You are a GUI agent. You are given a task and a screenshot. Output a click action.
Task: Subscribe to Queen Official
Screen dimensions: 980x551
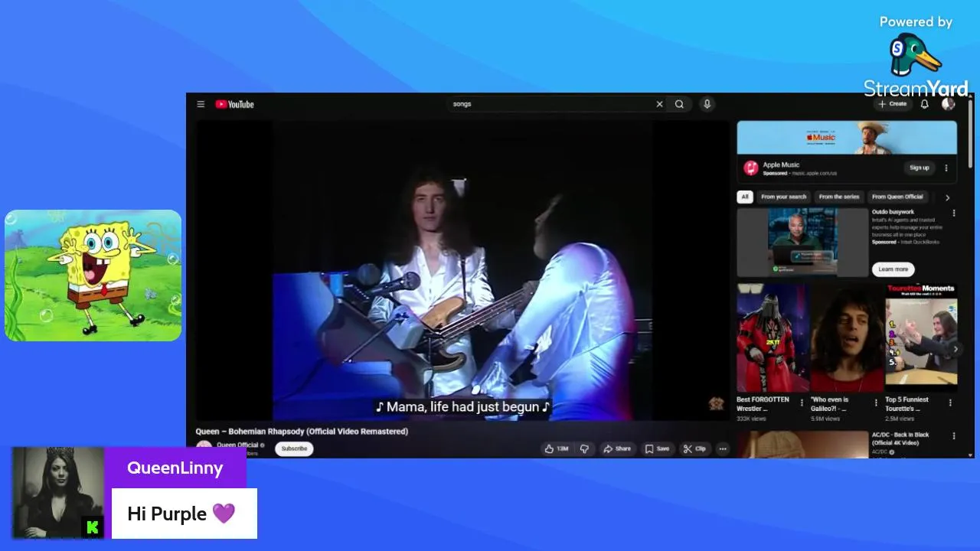pos(294,449)
